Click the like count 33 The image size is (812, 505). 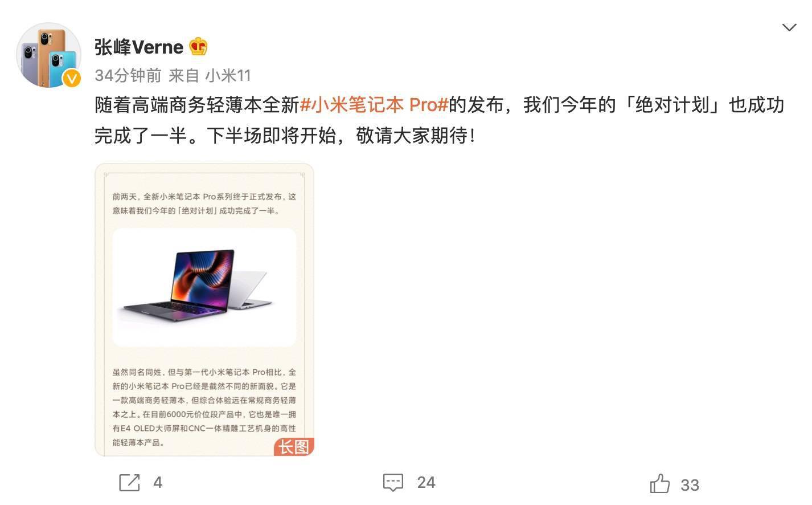pos(690,485)
